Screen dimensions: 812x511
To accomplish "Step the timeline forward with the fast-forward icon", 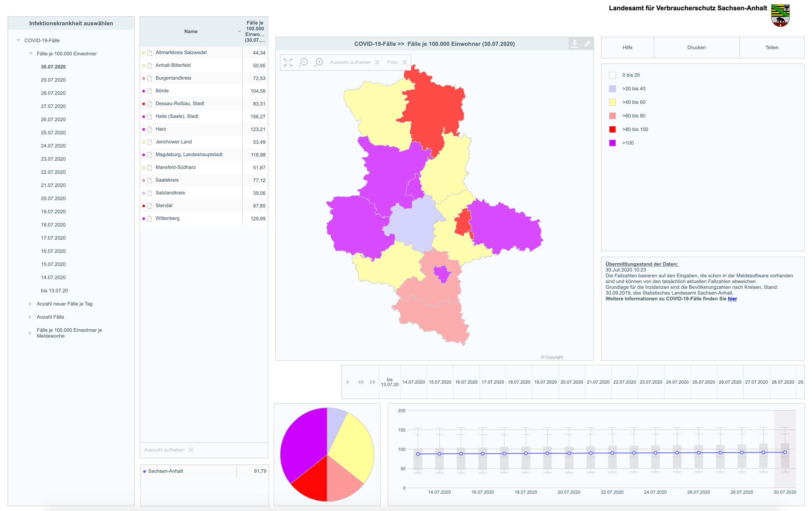I will click(x=373, y=382).
